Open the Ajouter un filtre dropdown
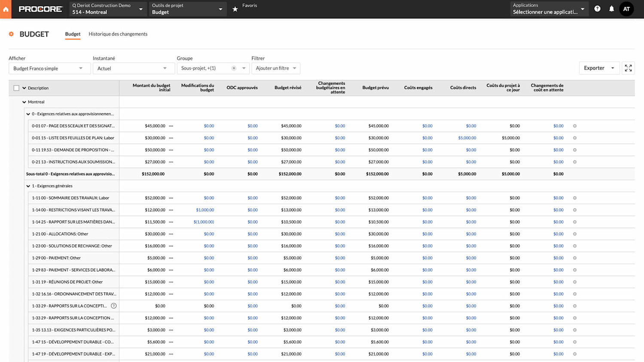The width and height of the screenshot is (644, 362). tap(276, 68)
